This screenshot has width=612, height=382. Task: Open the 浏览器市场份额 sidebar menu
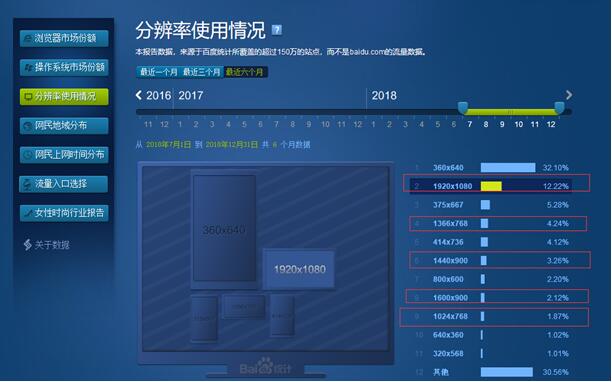(64, 38)
